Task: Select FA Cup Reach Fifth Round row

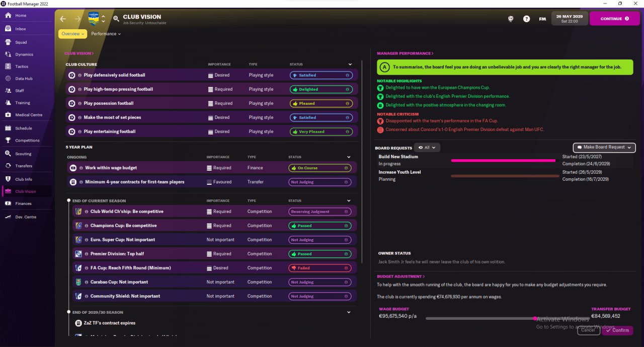Action: pyautogui.click(x=215, y=268)
